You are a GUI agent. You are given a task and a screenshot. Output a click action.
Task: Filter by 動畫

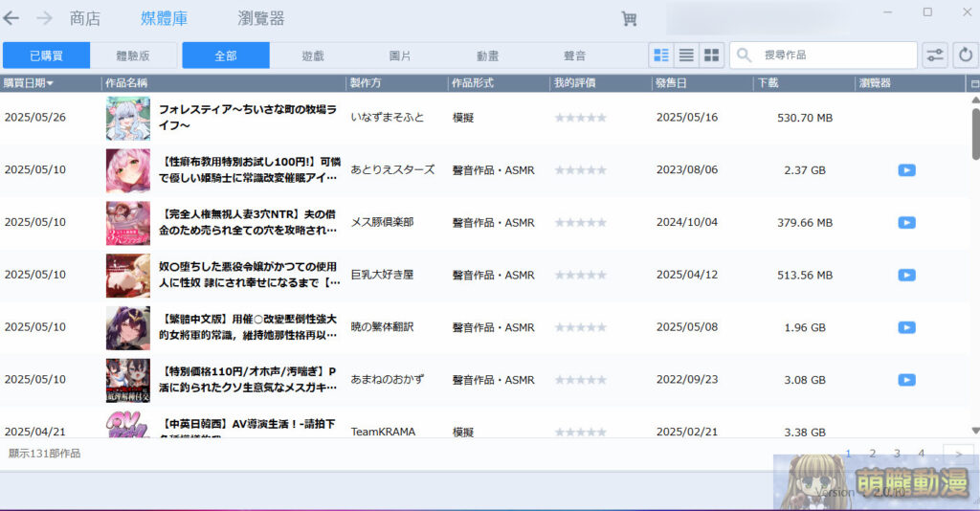[487, 56]
